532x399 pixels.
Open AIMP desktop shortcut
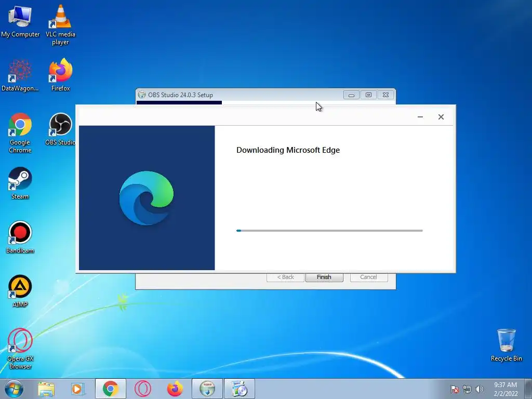tap(20, 291)
